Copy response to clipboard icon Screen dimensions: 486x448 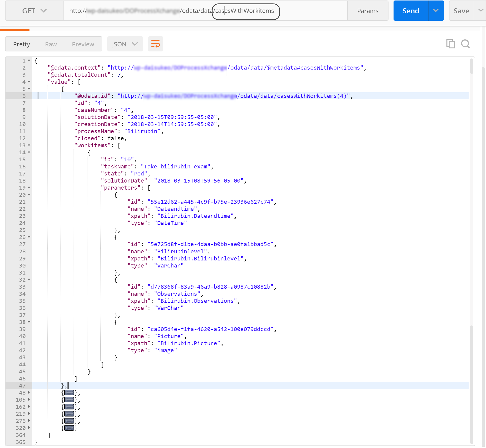pyautogui.click(x=450, y=44)
